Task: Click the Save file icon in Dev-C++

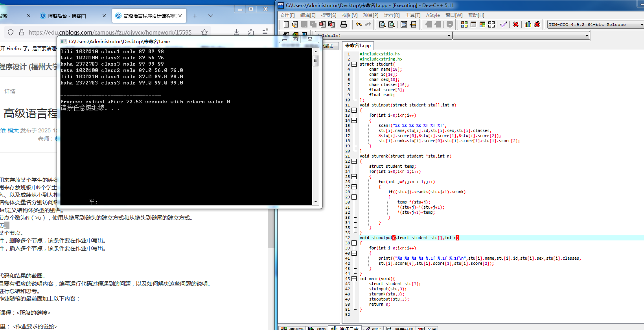Action: tap(305, 24)
